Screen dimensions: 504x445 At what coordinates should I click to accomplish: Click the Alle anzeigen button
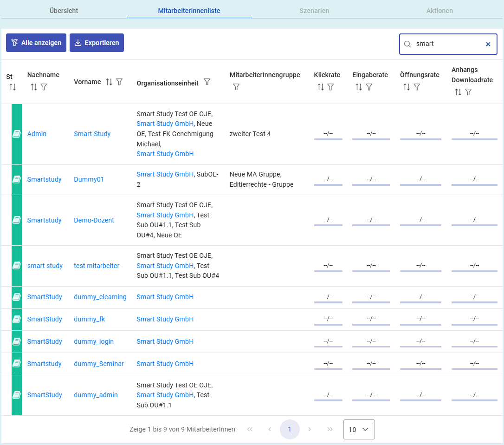click(36, 43)
